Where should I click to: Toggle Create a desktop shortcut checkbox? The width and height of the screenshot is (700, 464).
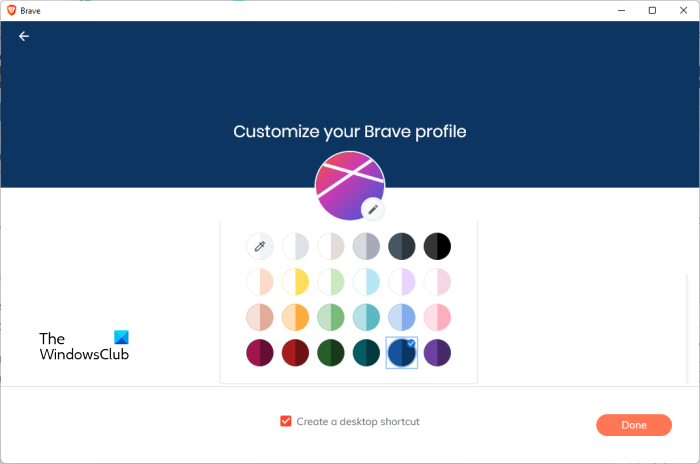pyautogui.click(x=286, y=422)
